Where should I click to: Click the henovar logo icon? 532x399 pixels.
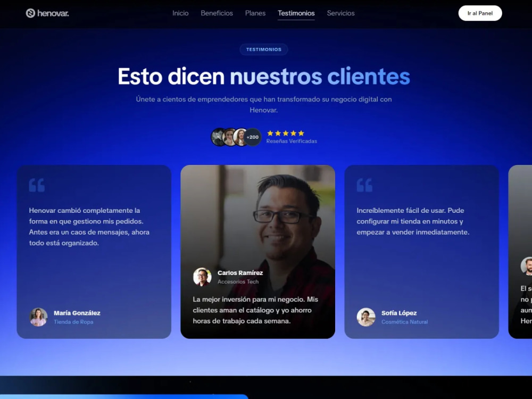click(x=30, y=13)
